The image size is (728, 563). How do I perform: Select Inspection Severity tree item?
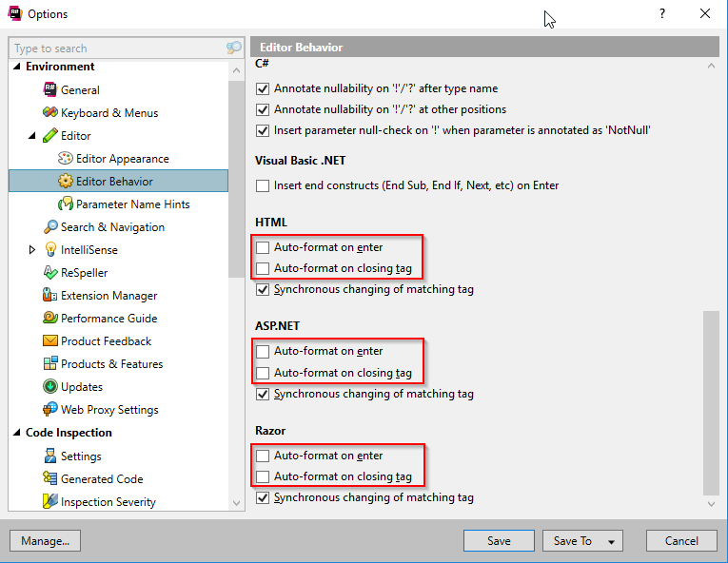(x=108, y=502)
